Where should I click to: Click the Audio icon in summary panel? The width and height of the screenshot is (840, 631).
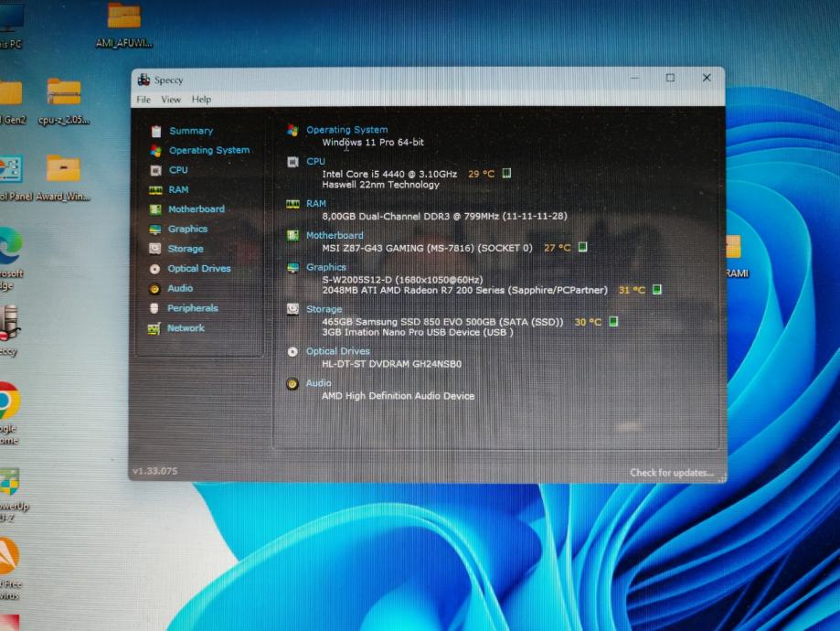click(292, 384)
